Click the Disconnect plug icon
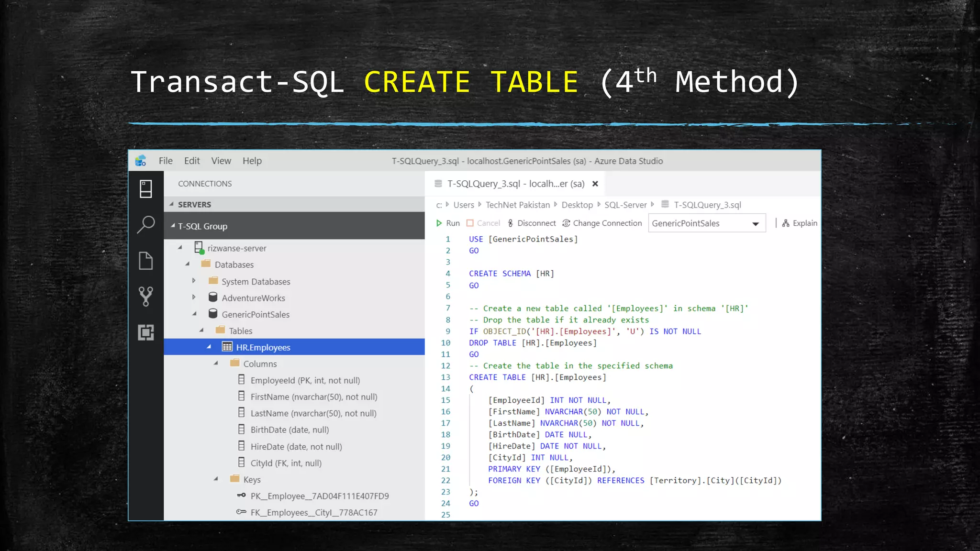Image resolution: width=980 pixels, height=551 pixels. click(511, 223)
